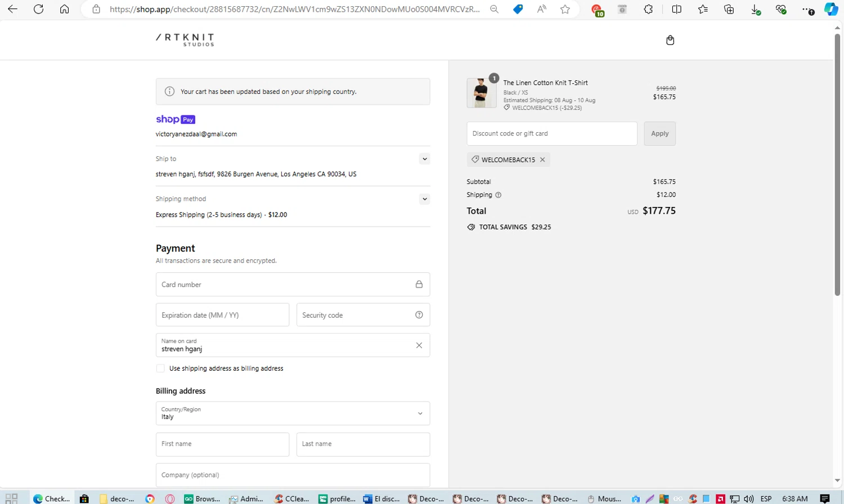
Task: Focus the Discount code or gift card field
Action: tap(551, 134)
